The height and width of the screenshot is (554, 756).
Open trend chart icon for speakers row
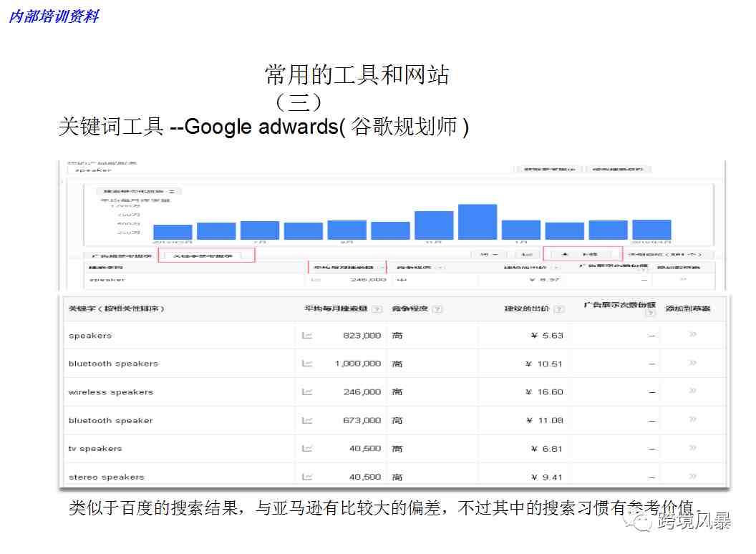coord(306,336)
